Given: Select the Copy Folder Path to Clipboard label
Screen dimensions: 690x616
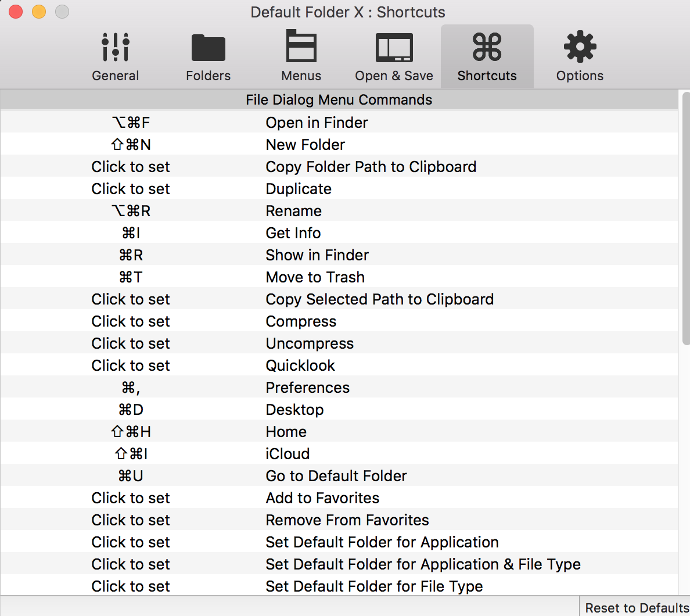Looking at the screenshot, I should [x=371, y=167].
